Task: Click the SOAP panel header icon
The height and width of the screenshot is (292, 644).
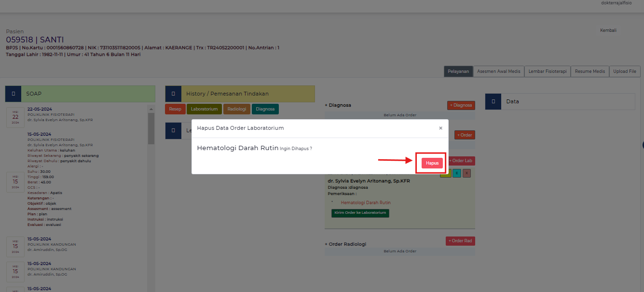Action: [x=13, y=94]
